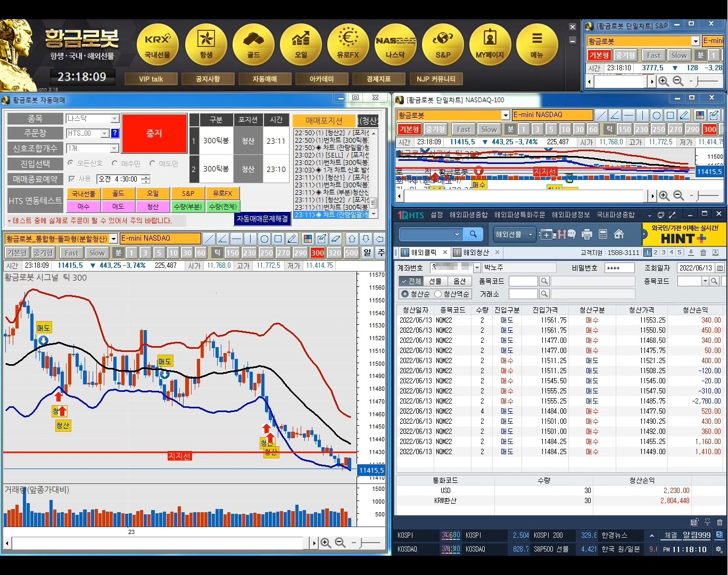Click the 자동매매문제해결 button

pyautogui.click(x=262, y=219)
